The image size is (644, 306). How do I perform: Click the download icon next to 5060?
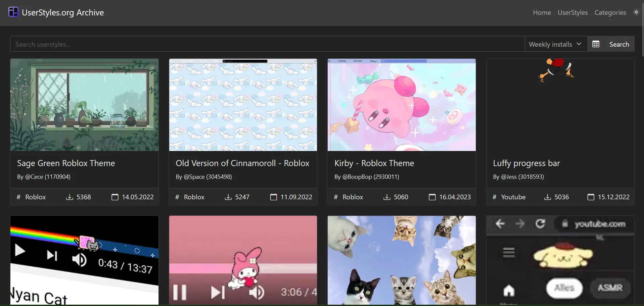[x=387, y=197]
